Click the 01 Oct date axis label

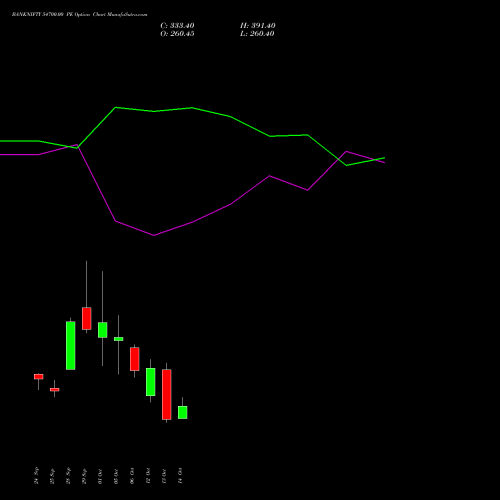tap(100, 476)
